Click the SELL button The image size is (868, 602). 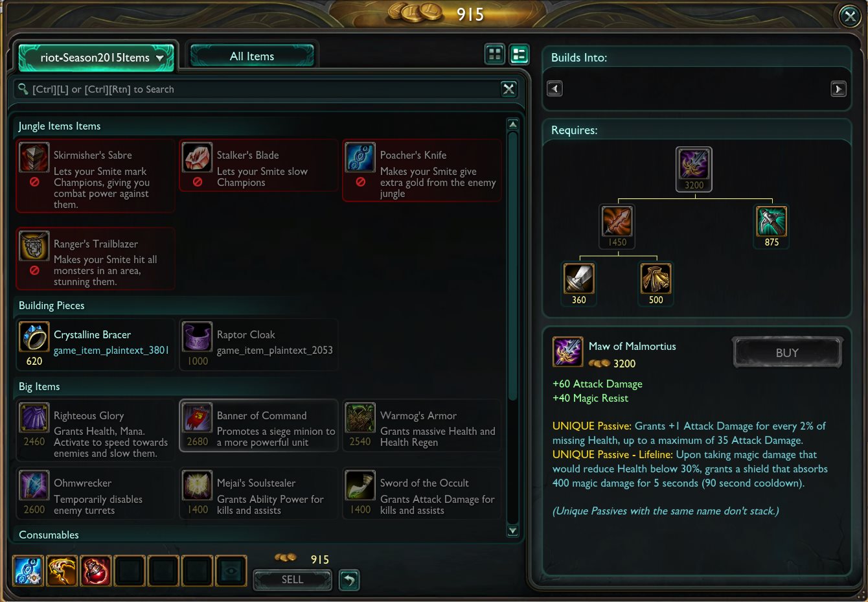pyautogui.click(x=292, y=580)
